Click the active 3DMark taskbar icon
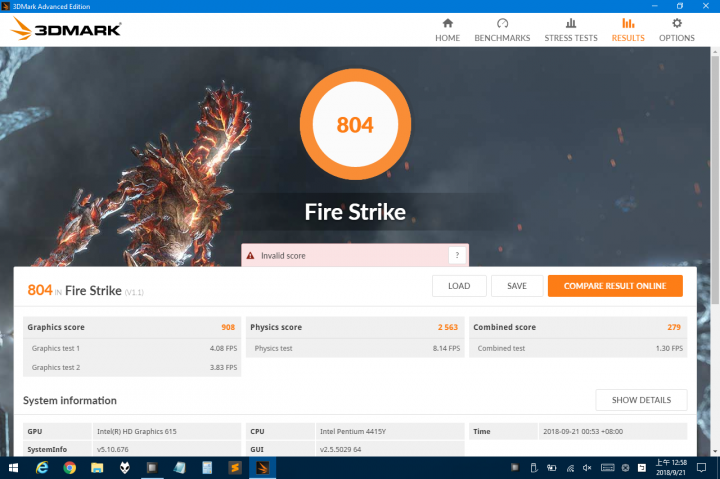This screenshot has width=720, height=479. pyautogui.click(x=262, y=468)
